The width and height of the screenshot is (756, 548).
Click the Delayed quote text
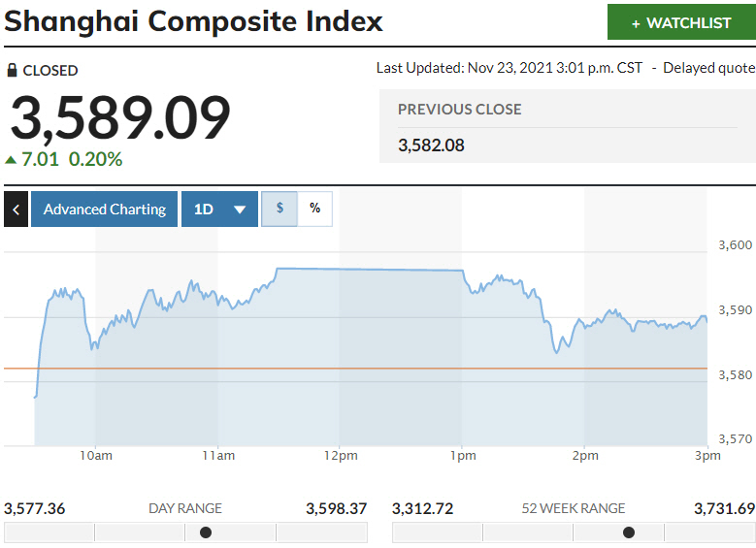[709, 68]
